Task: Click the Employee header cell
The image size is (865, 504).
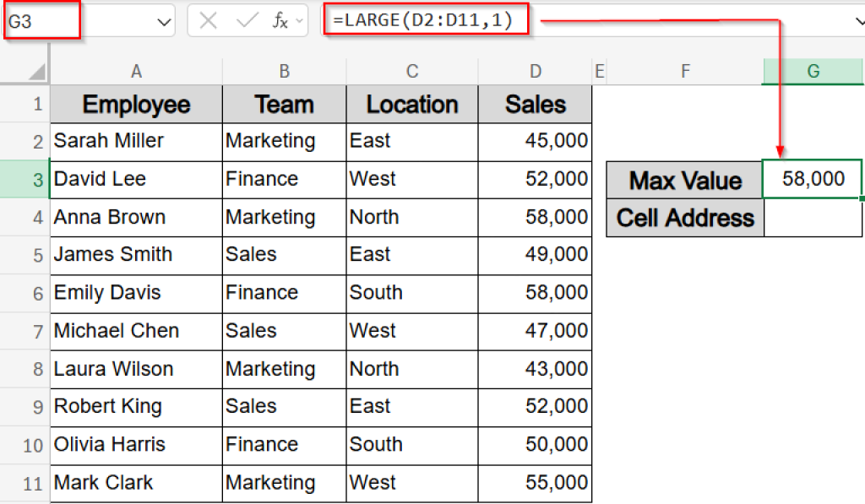Action: click(136, 105)
